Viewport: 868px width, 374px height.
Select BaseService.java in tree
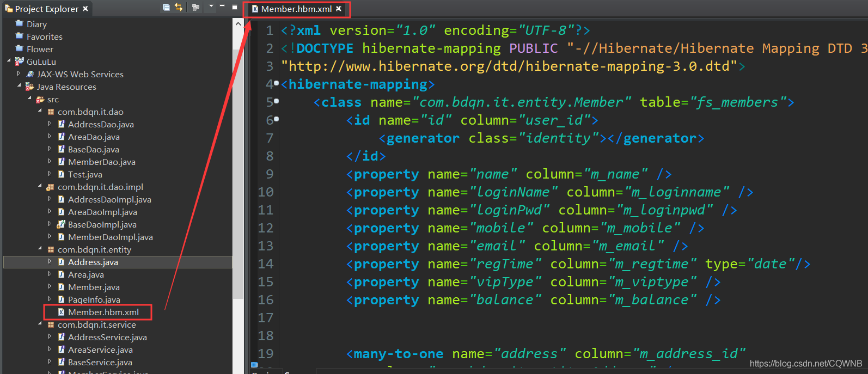click(x=100, y=362)
